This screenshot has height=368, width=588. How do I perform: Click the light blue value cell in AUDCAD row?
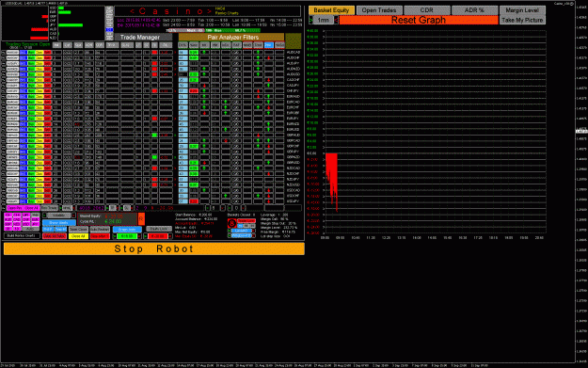pos(183,53)
